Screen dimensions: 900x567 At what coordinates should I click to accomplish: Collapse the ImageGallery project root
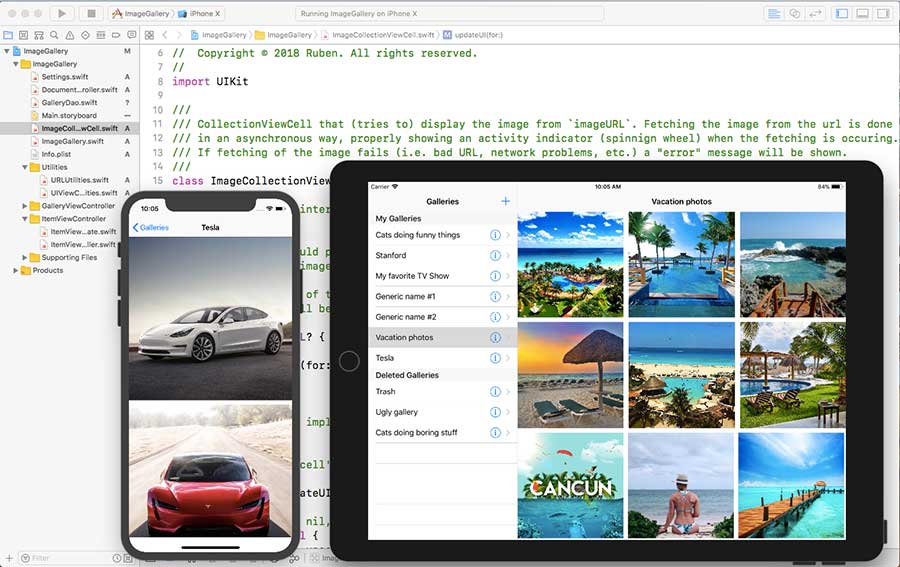coord(6,51)
